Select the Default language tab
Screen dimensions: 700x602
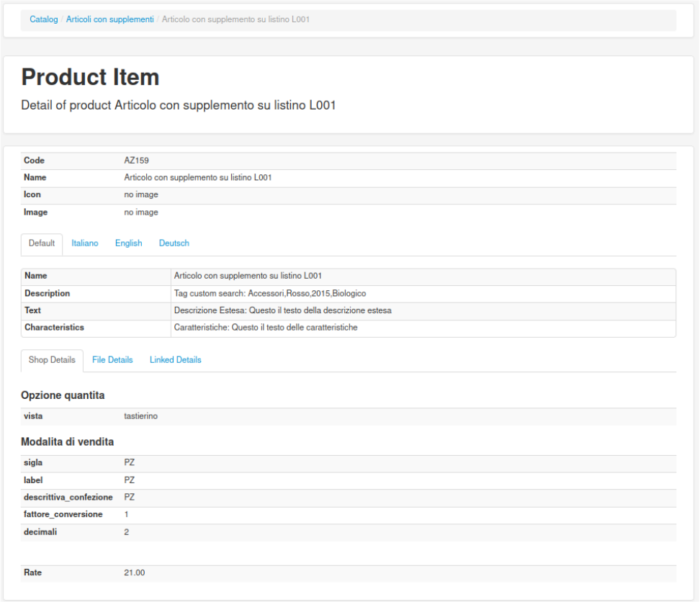point(42,243)
